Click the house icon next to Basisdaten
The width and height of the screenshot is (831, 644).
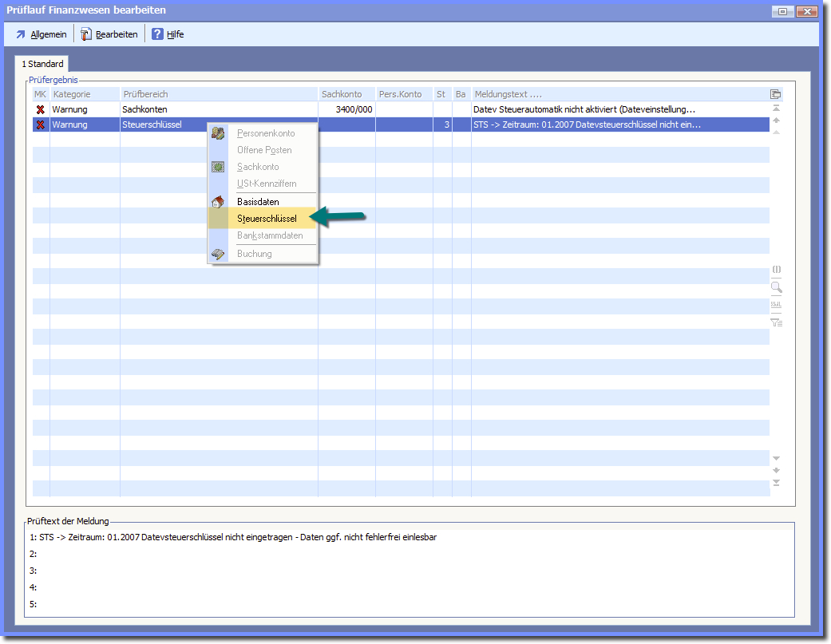pos(218,202)
